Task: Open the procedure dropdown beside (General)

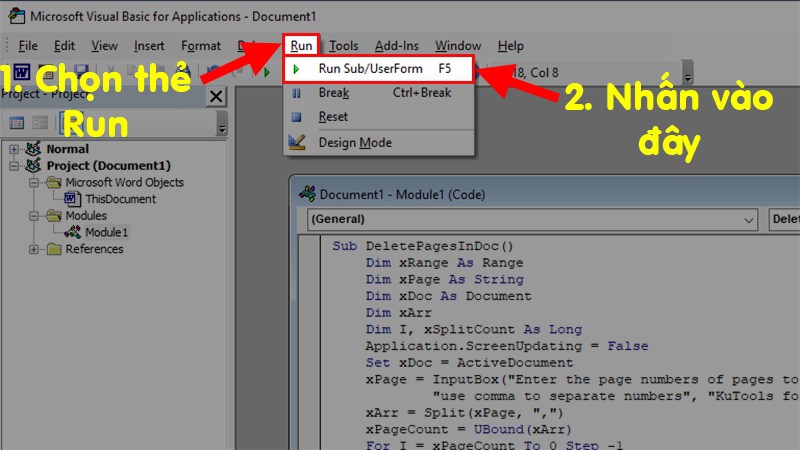Action: (785, 219)
